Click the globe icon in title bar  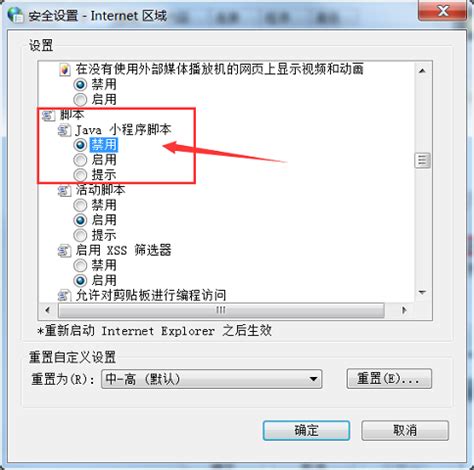click(x=15, y=14)
